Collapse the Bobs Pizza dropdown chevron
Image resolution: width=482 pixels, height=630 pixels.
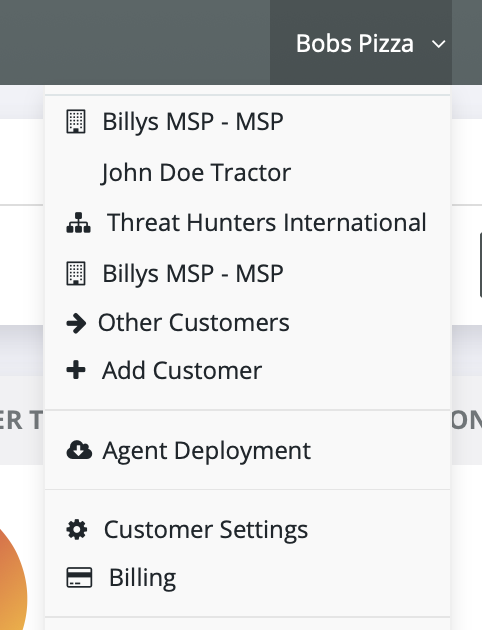[x=438, y=43]
